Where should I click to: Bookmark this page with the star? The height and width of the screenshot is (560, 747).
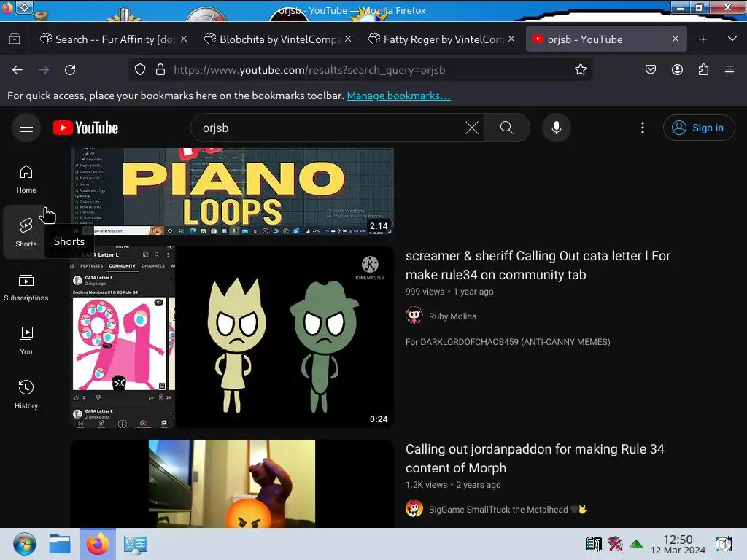580,69
